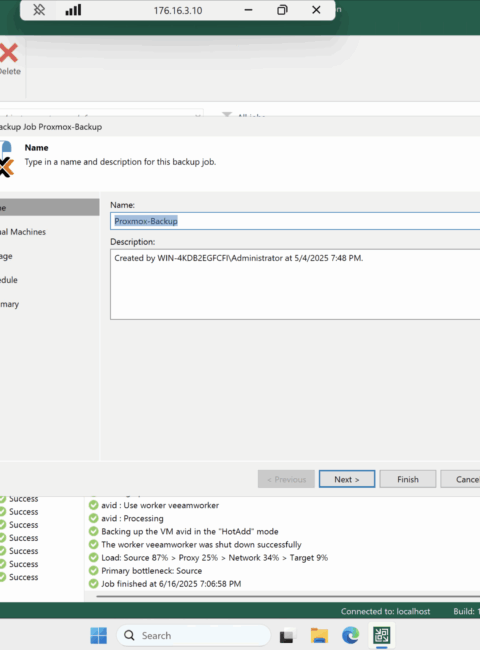The width and height of the screenshot is (480, 650).
Task: Go to the Storage wizard step
Action: pos(7,256)
